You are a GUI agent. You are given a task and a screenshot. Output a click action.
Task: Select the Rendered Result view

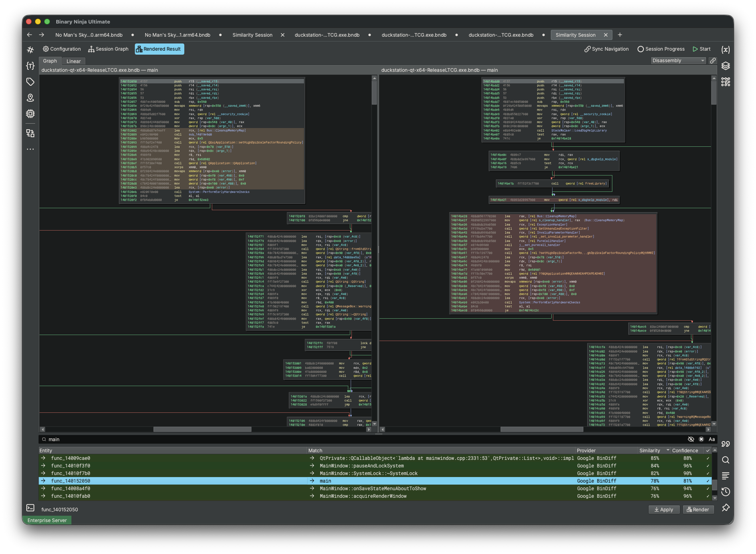(159, 49)
